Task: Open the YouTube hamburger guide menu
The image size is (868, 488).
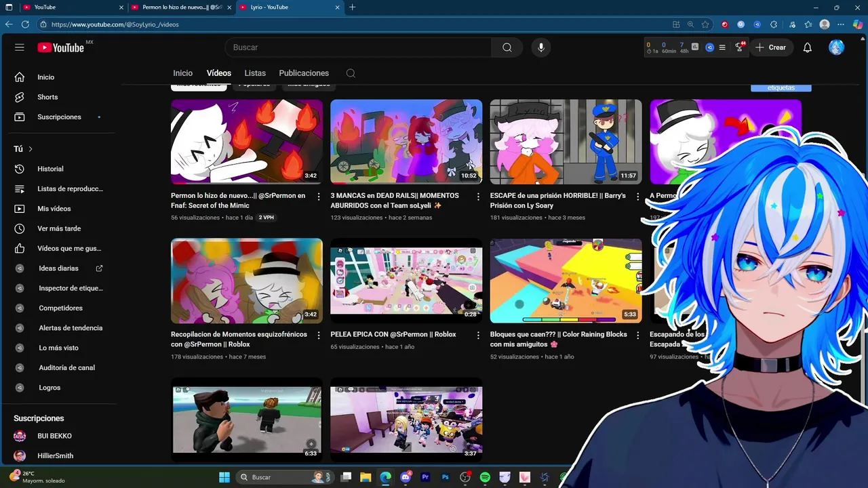Action: point(20,47)
